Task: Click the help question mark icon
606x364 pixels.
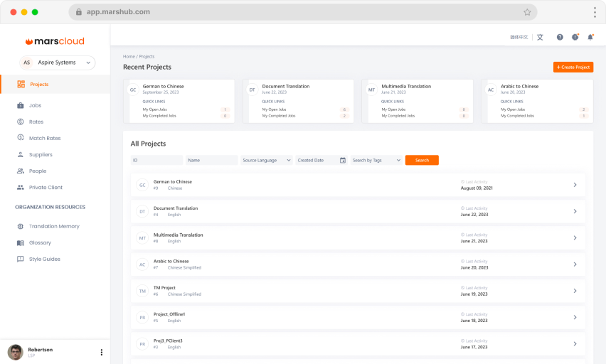Action: 560,37
